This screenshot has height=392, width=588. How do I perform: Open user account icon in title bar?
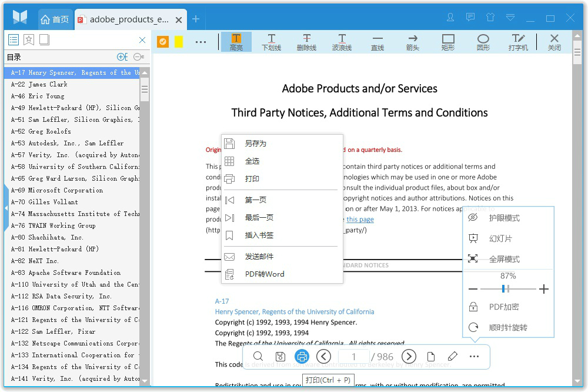450,17
